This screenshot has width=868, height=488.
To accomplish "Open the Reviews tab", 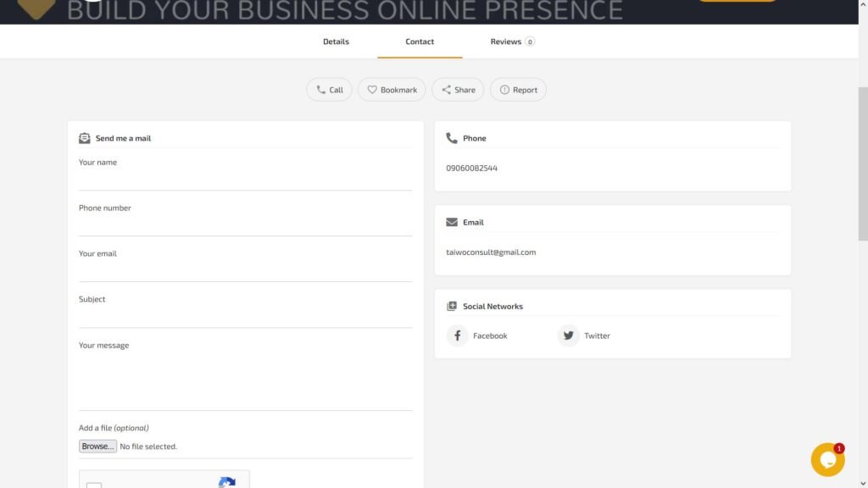I will tap(506, 41).
